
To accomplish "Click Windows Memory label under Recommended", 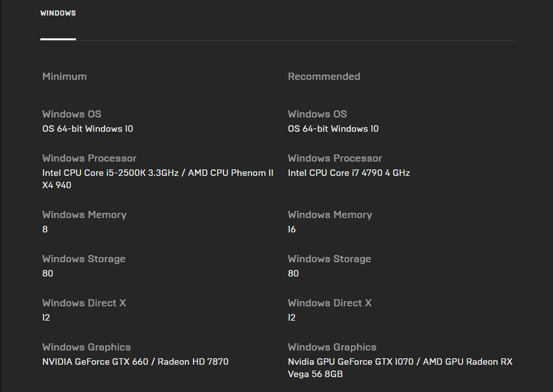I will [x=329, y=215].
